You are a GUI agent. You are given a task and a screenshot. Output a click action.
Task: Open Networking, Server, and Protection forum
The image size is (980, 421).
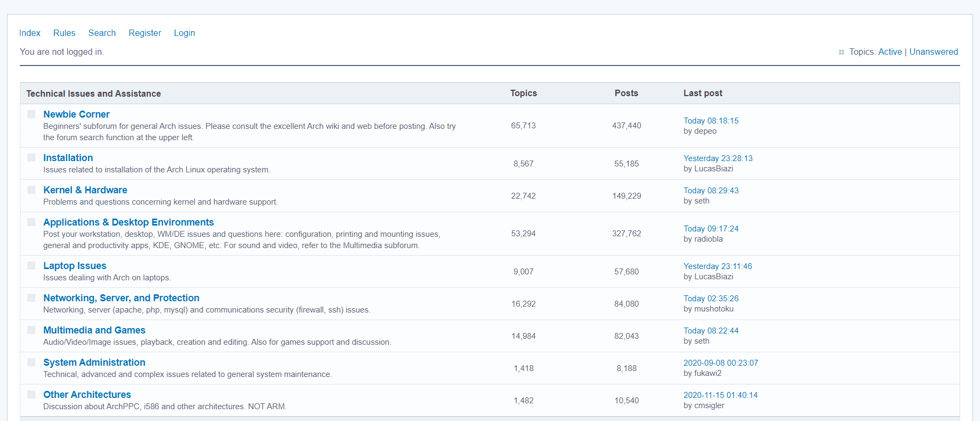coord(121,298)
